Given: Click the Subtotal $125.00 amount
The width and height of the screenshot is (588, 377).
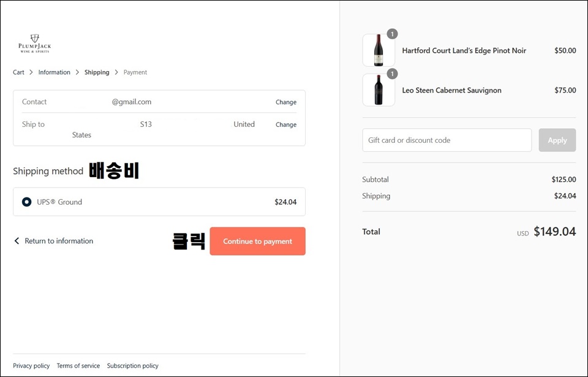Looking at the screenshot, I should [x=563, y=180].
